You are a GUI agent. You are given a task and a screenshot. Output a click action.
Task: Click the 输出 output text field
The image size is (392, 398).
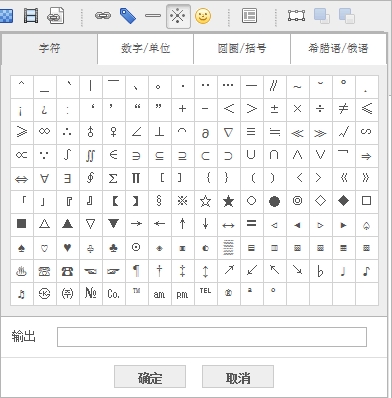[x=212, y=337]
